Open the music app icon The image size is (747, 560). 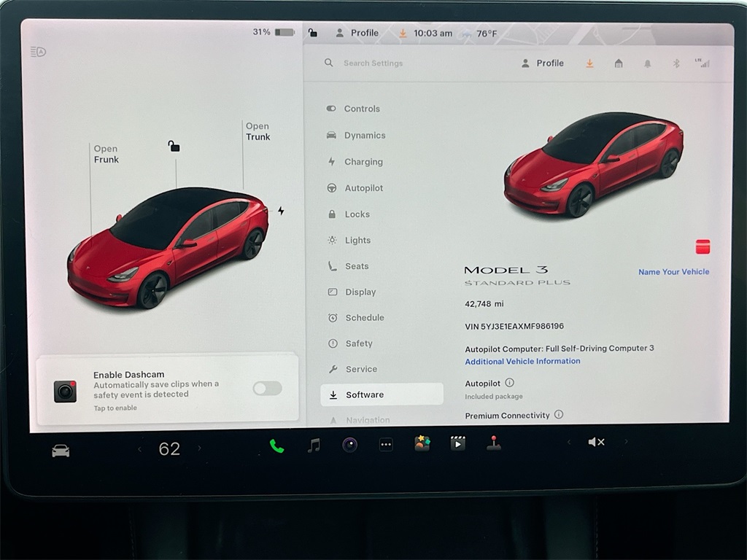(314, 445)
